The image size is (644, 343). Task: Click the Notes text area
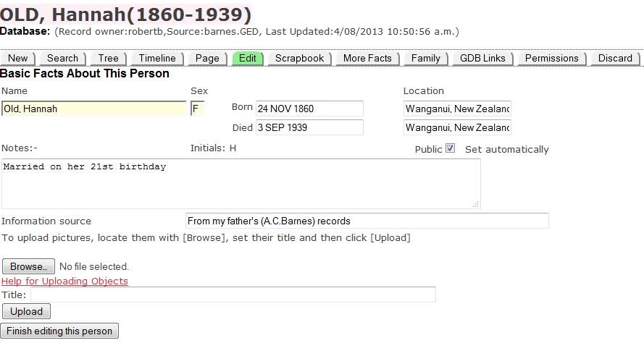[241, 184]
